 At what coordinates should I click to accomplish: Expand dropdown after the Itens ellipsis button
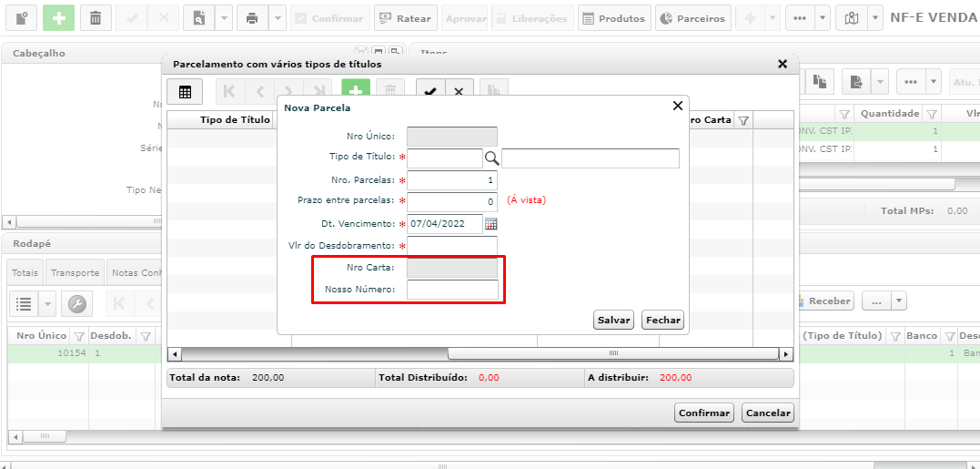[934, 81]
